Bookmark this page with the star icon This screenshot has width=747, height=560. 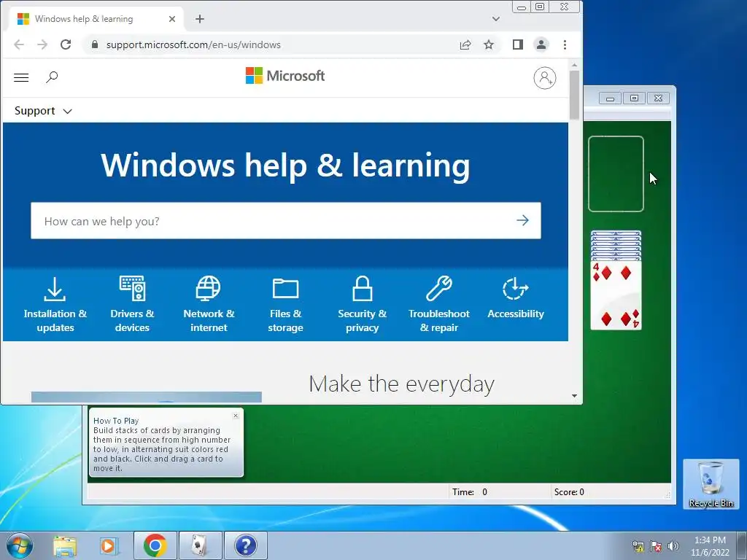click(489, 44)
